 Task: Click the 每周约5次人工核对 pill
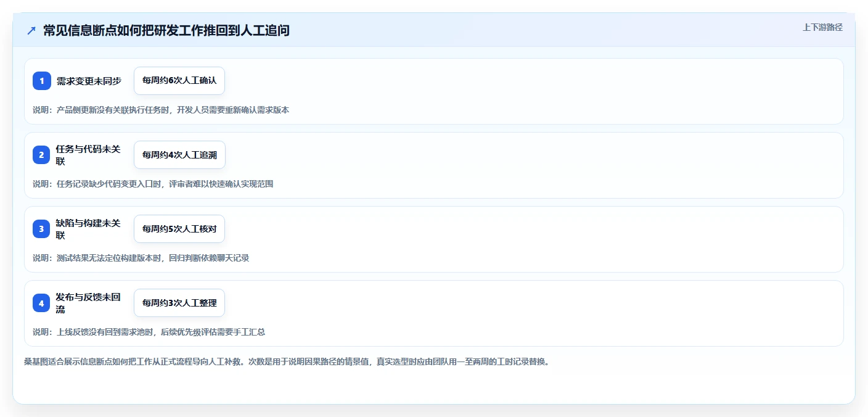pyautogui.click(x=179, y=229)
